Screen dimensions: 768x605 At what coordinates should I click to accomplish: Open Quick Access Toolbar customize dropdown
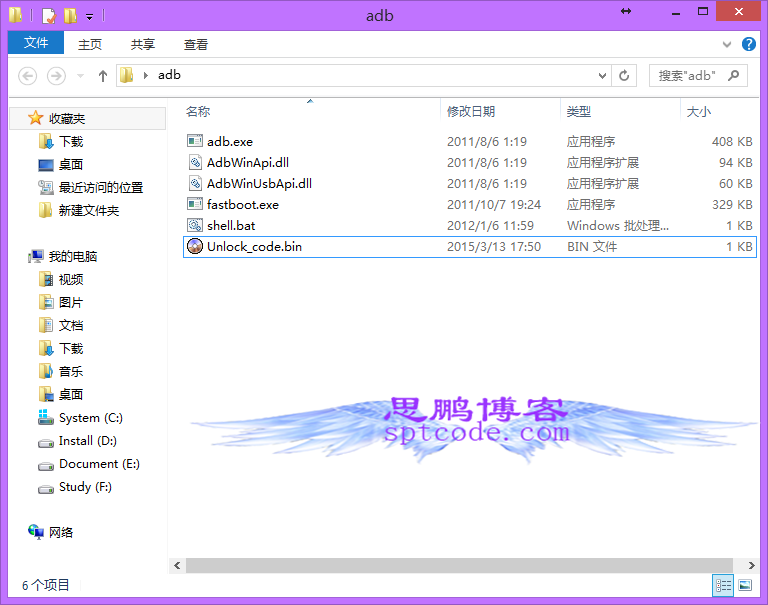point(90,16)
